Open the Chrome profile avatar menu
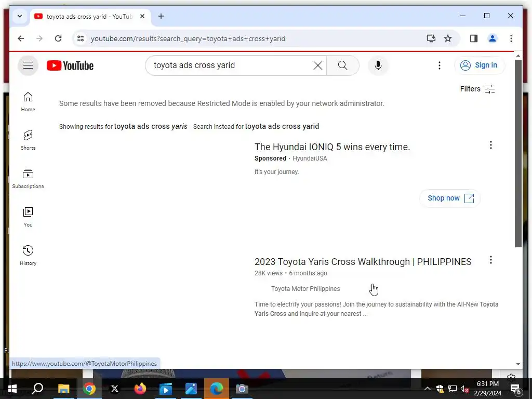 click(493, 38)
